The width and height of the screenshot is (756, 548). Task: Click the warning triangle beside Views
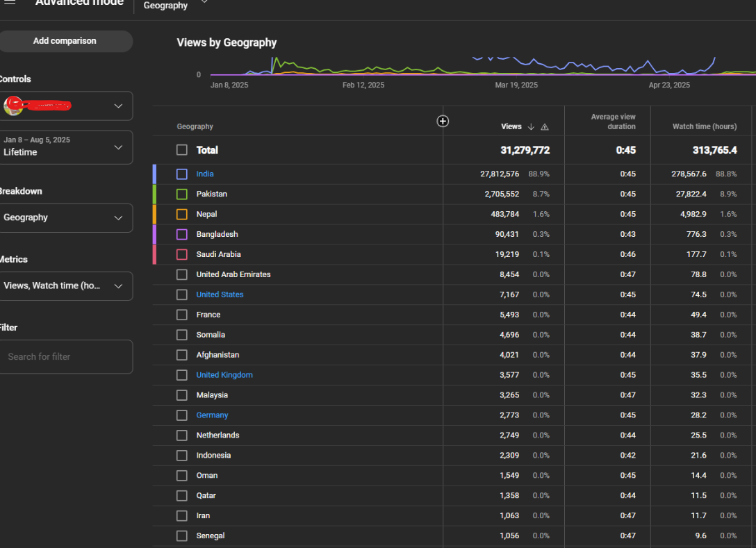click(x=545, y=127)
